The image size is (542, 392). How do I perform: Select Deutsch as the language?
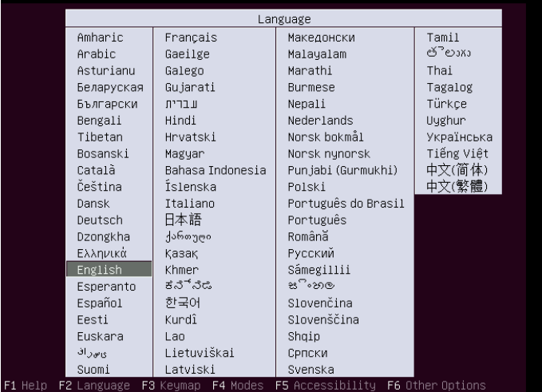pos(100,220)
